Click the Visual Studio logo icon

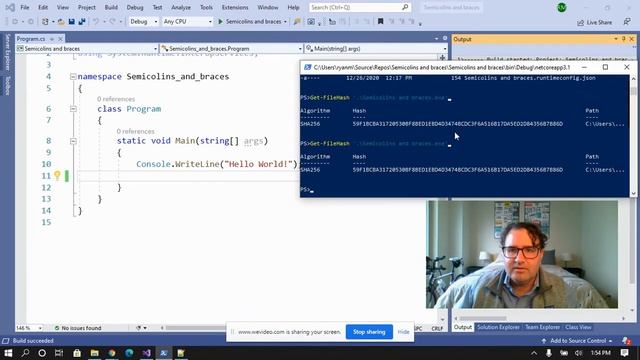click(x=10, y=7)
